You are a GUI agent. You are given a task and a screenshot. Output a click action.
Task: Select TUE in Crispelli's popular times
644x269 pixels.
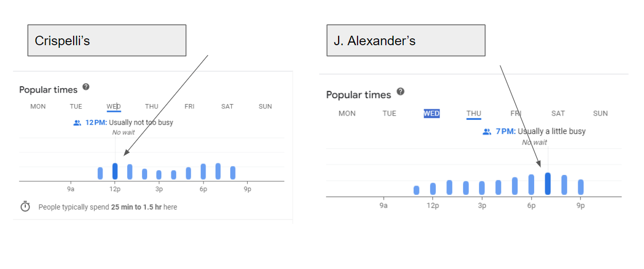[76, 107]
